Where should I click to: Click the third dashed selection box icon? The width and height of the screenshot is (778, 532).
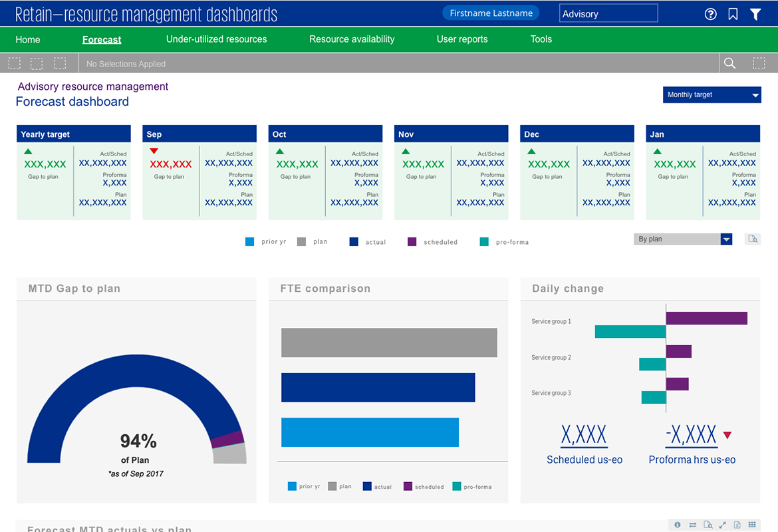pyautogui.click(x=60, y=63)
